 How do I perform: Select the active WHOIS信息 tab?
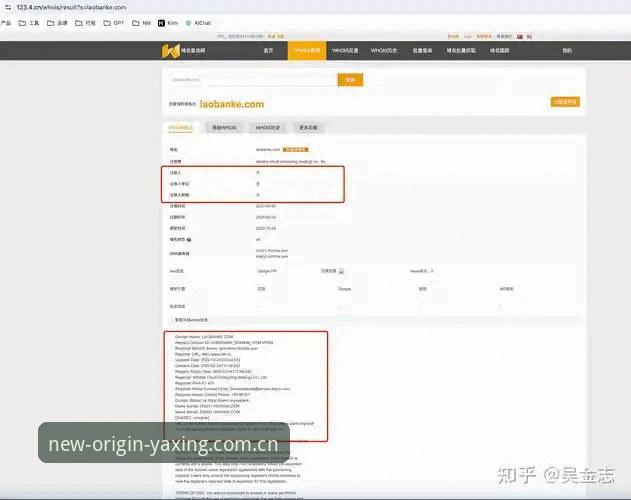(x=181, y=128)
